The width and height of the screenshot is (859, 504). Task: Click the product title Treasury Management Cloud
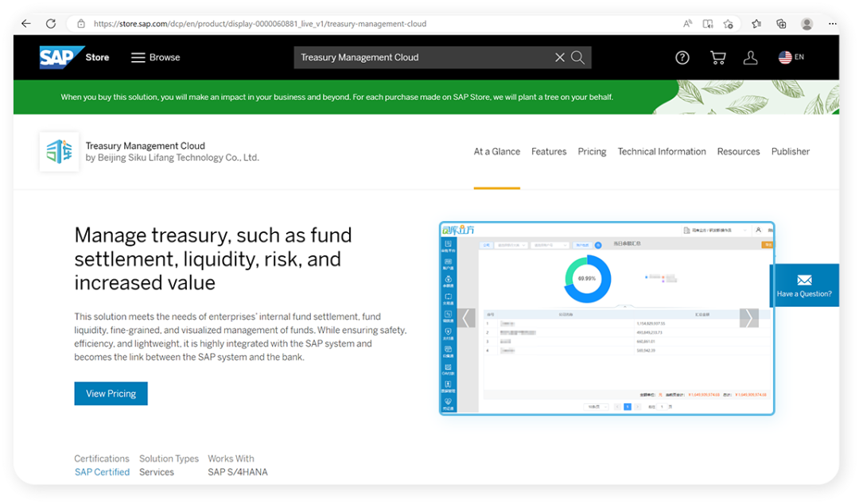click(x=146, y=145)
